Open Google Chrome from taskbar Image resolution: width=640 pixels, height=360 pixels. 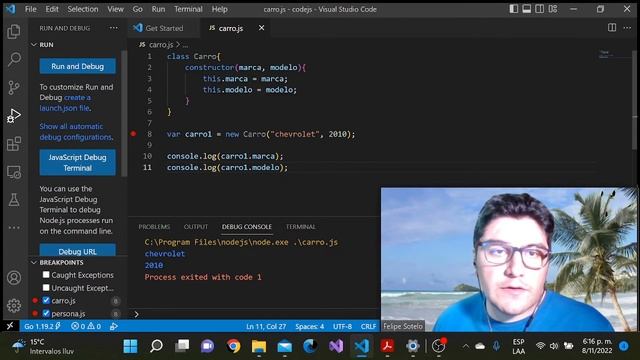(233, 346)
